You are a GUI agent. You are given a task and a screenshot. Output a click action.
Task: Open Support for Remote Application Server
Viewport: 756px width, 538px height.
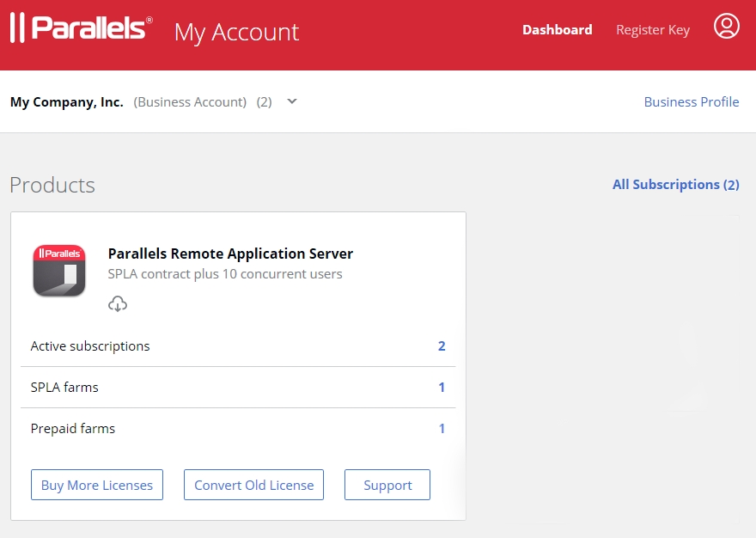click(x=387, y=485)
